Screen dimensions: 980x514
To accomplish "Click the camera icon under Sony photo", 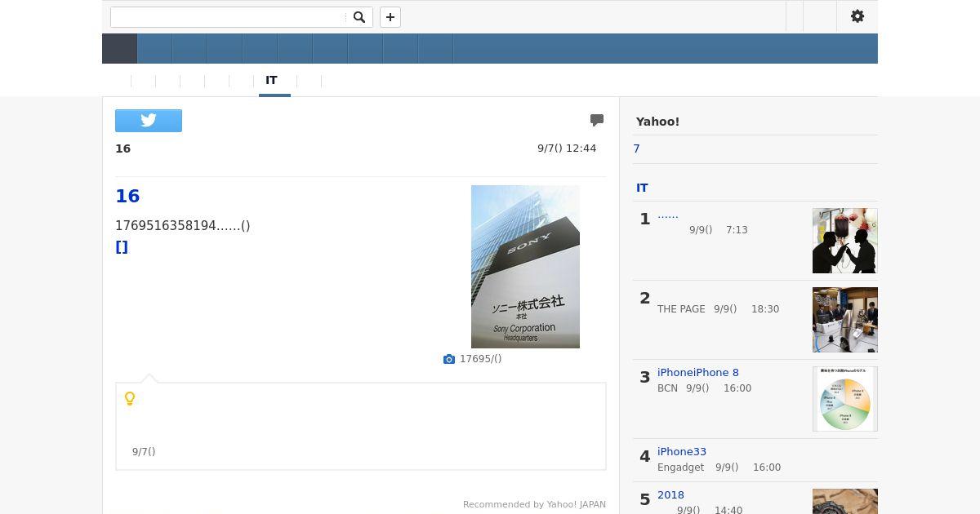I will [449, 359].
